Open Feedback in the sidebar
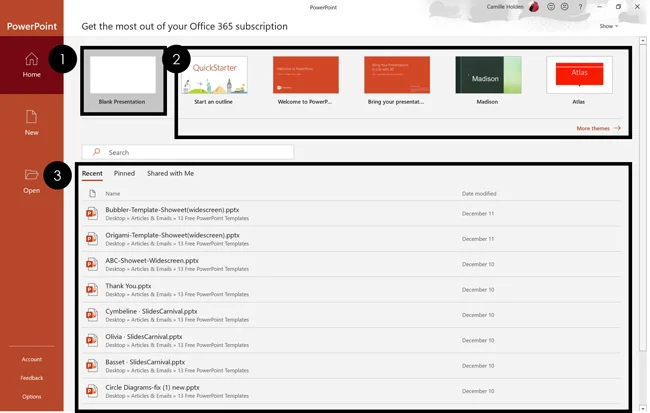Screen dimensions: 650x413 click(x=32, y=378)
